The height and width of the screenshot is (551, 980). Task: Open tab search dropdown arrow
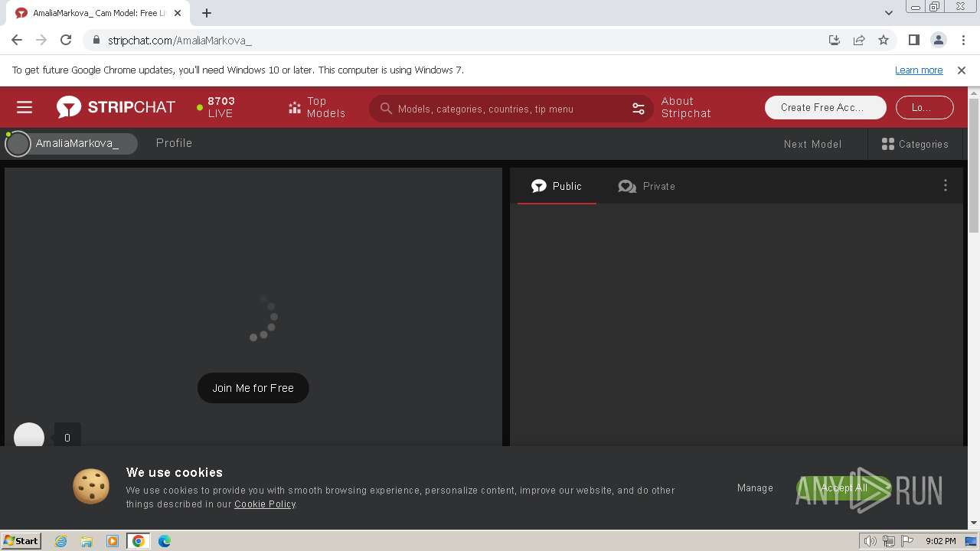tap(888, 12)
